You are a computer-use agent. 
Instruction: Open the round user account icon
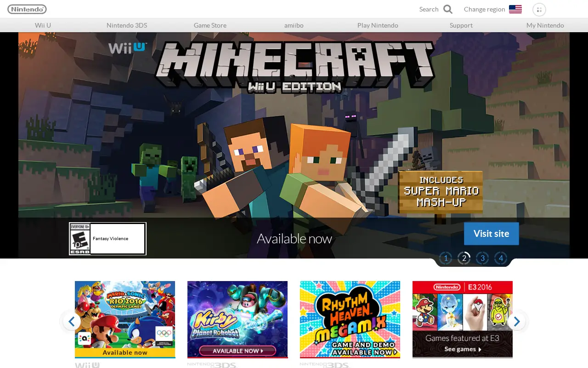pyautogui.click(x=539, y=10)
